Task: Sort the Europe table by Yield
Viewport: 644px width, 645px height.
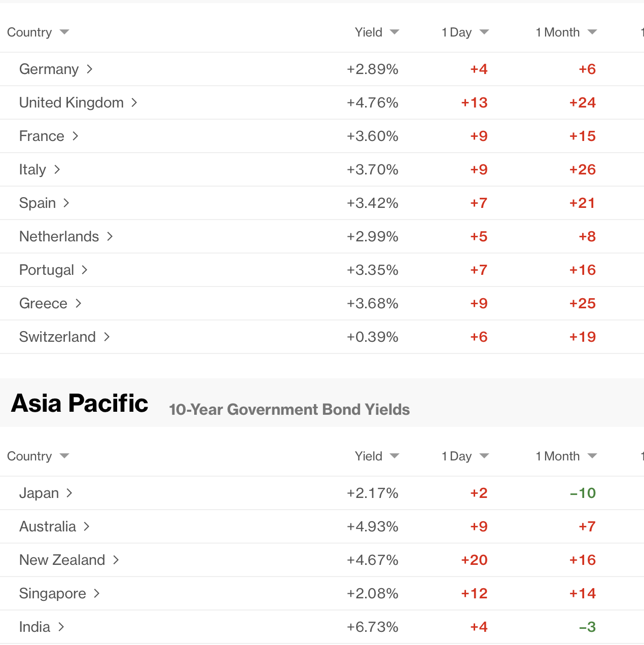Action: pos(377,32)
